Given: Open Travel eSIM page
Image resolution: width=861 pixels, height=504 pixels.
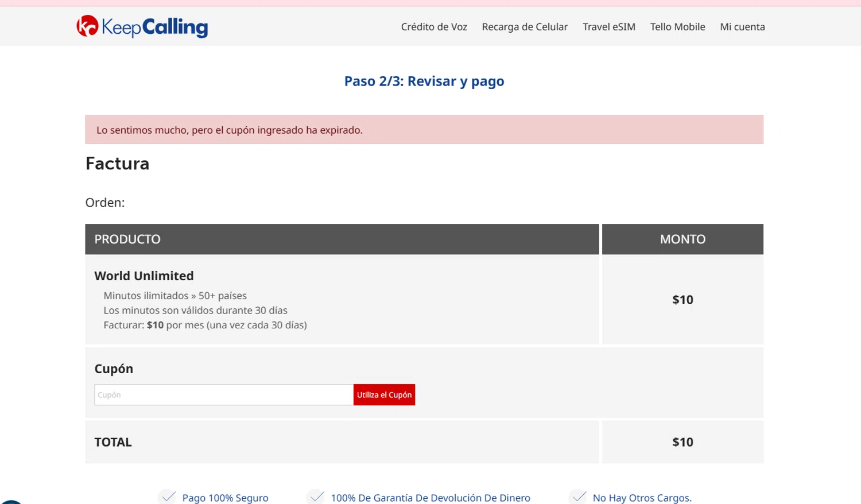Looking at the screenshot, I should coord(609,27).
